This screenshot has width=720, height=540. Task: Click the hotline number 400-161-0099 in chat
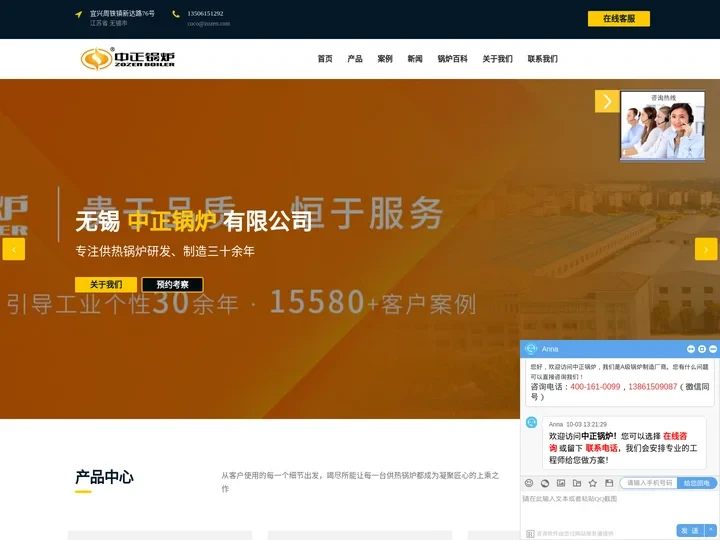[x=595, y=387]
